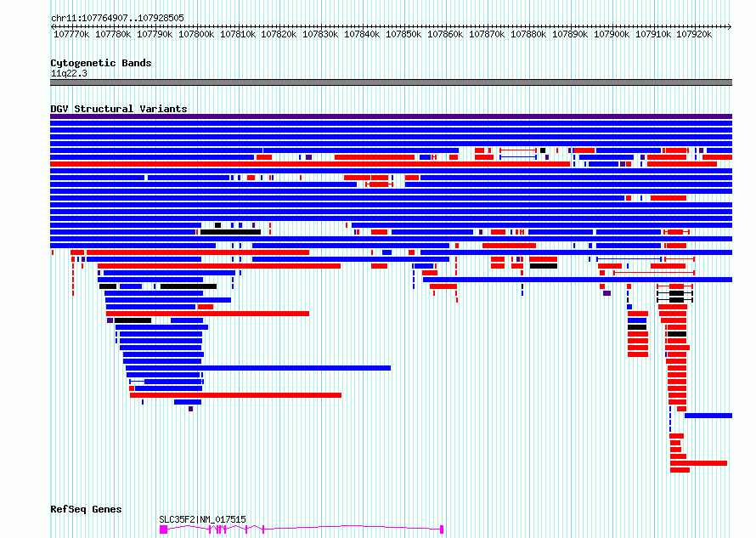Click the right arrowhead of the ruler
This screenshot has height=538, width=756.
tap(730, 26)
